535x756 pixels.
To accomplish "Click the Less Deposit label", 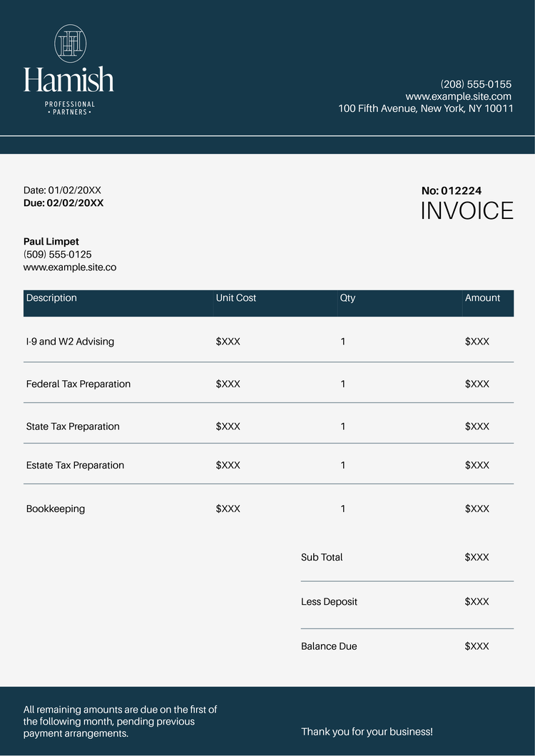I will (x=329, y=602).
